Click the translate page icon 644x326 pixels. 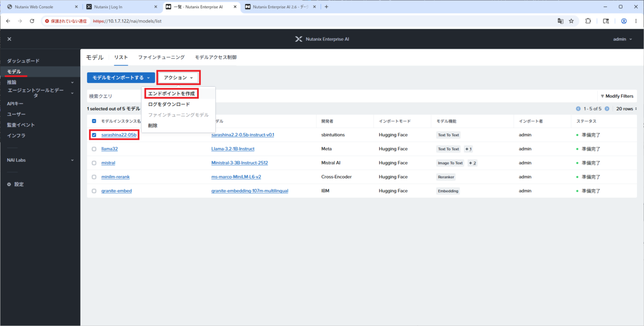[x=560, y=21]
